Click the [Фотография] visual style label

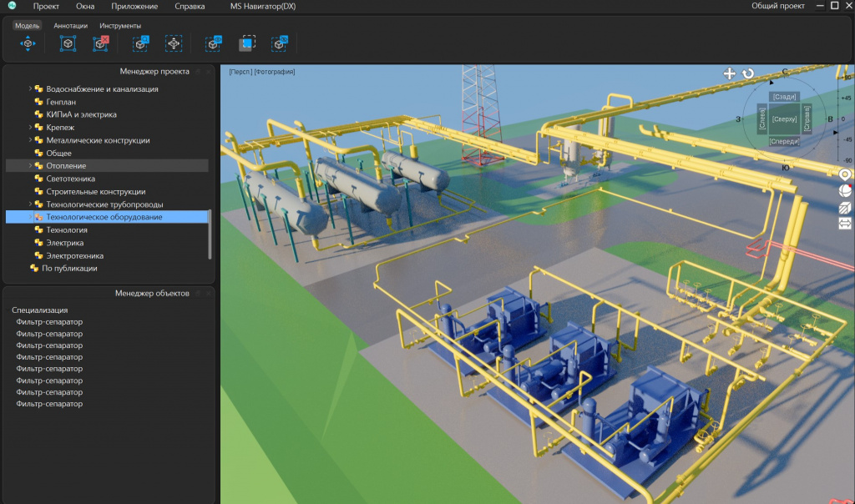274,72
